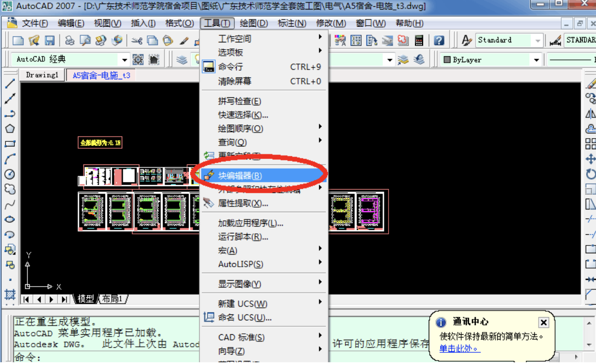Expand the 工作空间 submenu
Screen dimensions: 596x364
coord(264,39)
